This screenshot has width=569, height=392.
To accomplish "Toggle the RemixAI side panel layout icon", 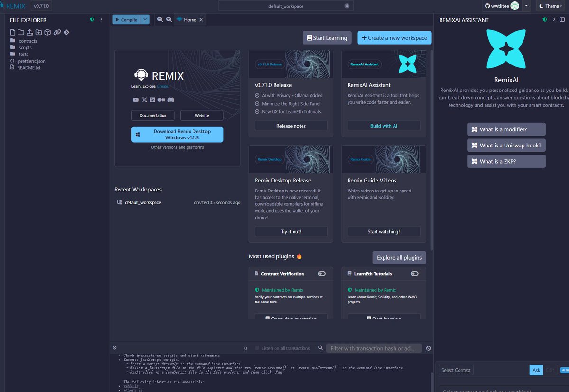I will click(563, 20).
